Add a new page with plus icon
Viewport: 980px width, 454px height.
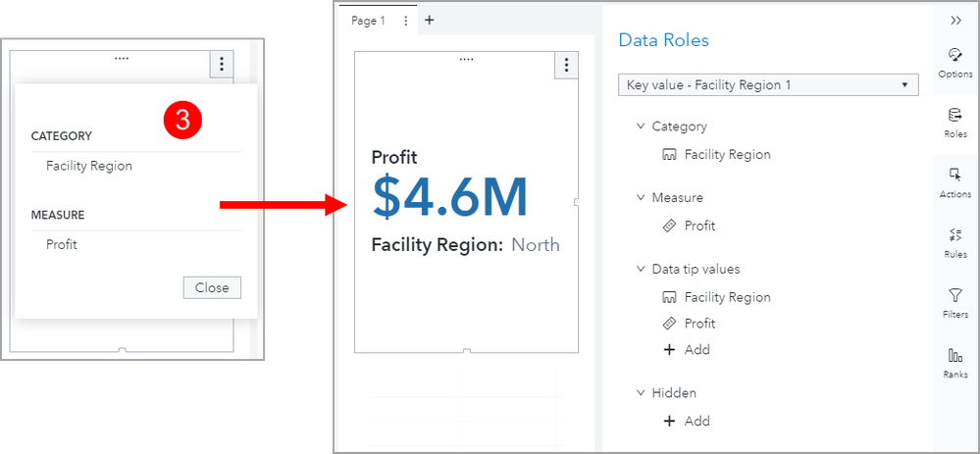pos(429,20)
